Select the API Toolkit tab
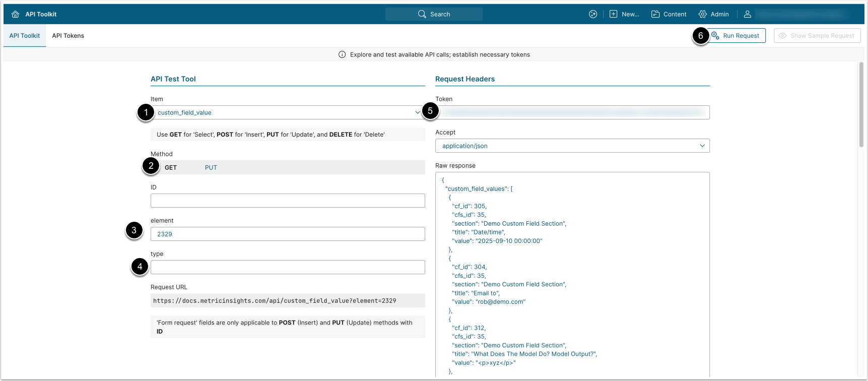The width and height of the screenshot is (868, 381). 25,36
